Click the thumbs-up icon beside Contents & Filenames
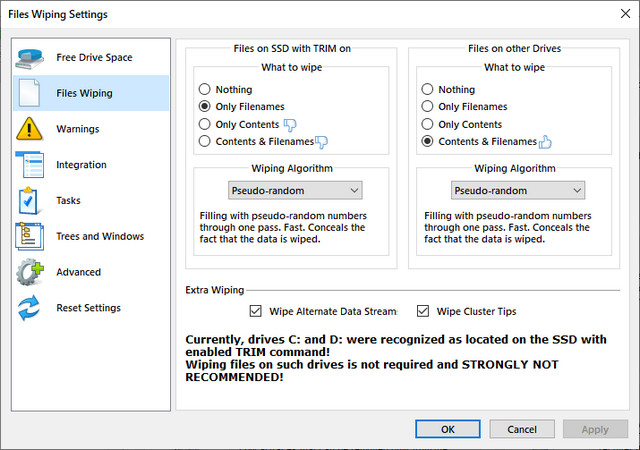 (545, 142)
